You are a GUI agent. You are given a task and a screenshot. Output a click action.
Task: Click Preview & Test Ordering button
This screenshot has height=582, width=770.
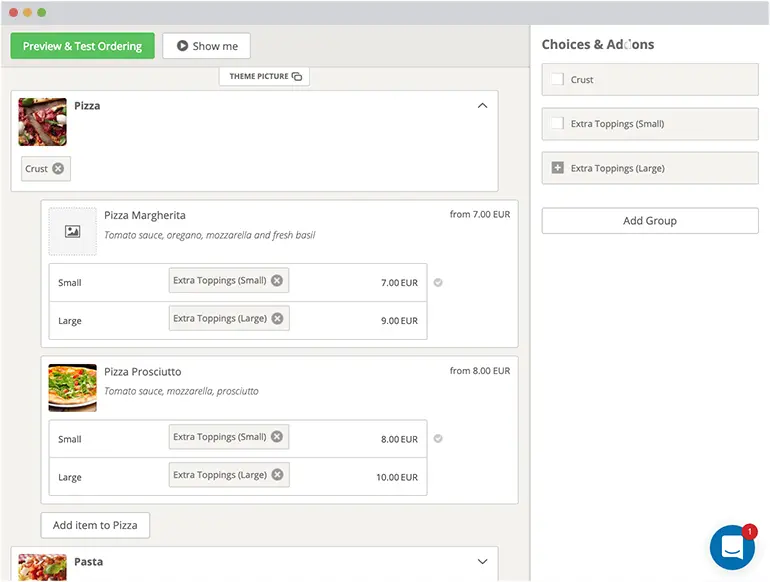[82, 46]
